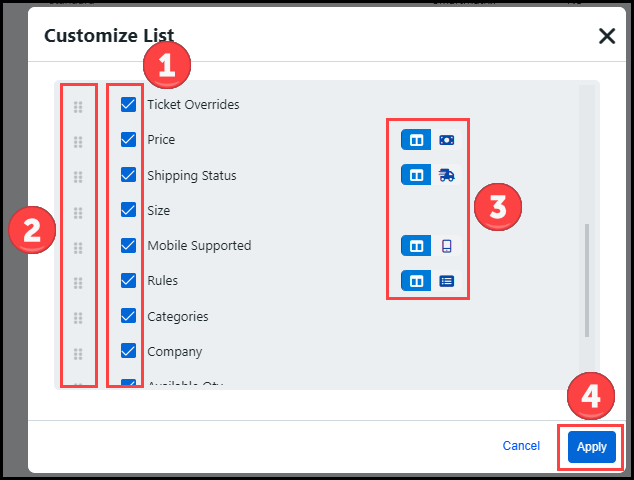Click the Cancel link

(521, 446)
